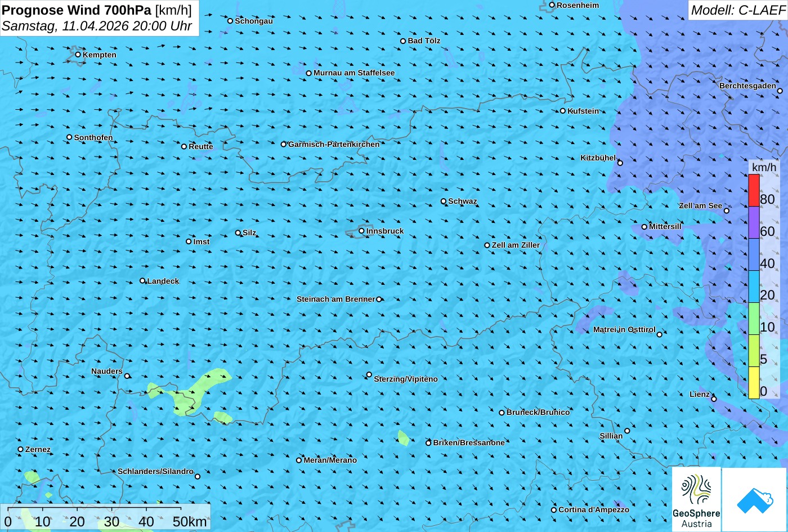The image size is (788, 532).
Task: Click the Berchtesgaden location dot
Action: click(x=780, y=91)
